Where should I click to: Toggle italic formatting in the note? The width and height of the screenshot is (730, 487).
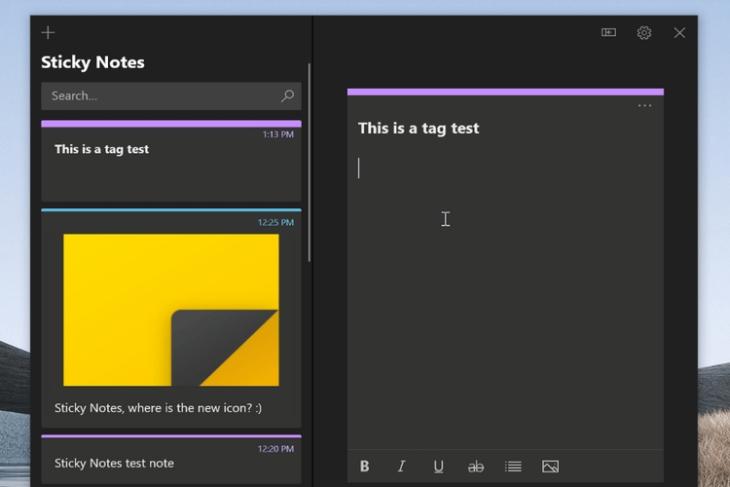pyautogui.click(x=401, y=466)
